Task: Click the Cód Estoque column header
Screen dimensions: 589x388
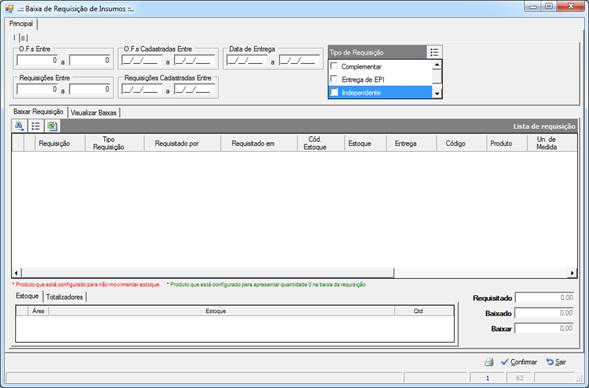Action: (320, 143)
